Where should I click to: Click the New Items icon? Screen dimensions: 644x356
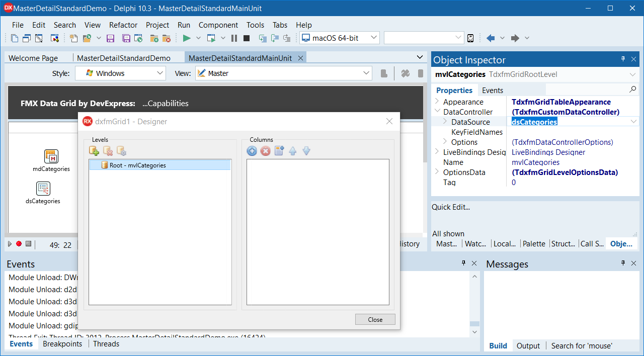[x=73, y=38]
